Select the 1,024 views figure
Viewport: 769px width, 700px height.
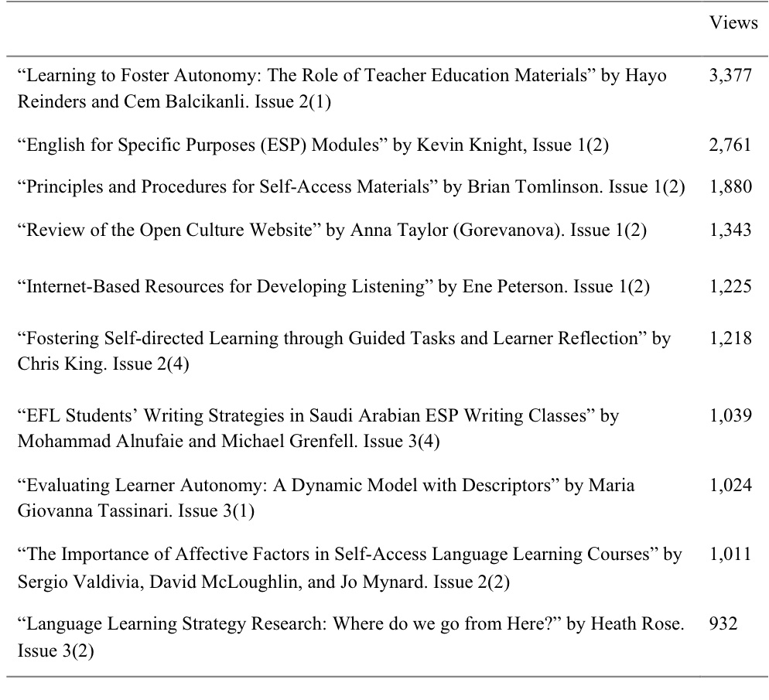[x=730, y=486]
